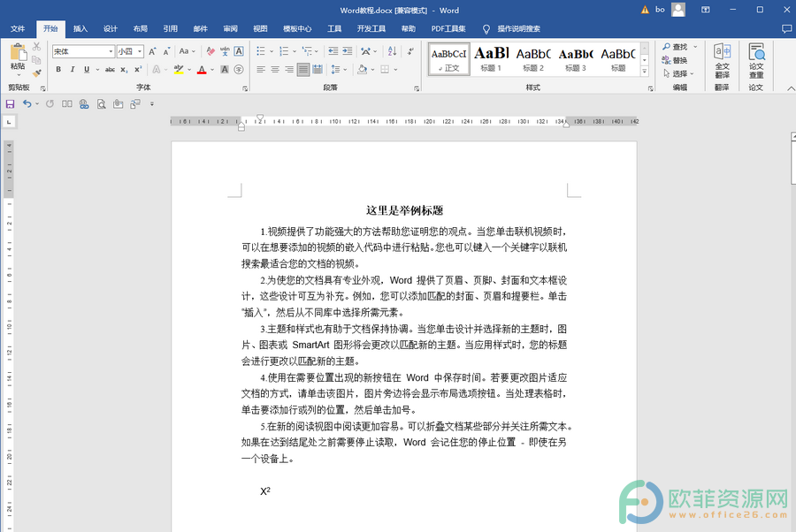796x532 pixels.
Task: Undo last action in quick access toolbar
Action: pos(27,104)
